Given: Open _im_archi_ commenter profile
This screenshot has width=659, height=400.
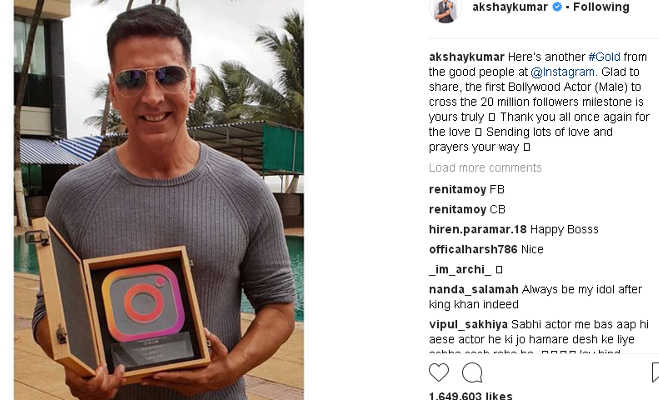Looking at the screenshot, I should [x=460, y=269].
